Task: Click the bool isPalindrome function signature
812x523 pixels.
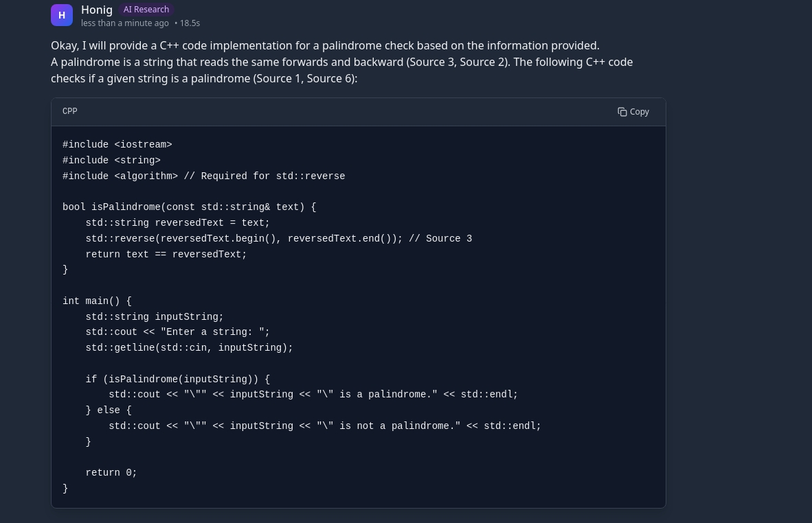Action: point(189,207)
